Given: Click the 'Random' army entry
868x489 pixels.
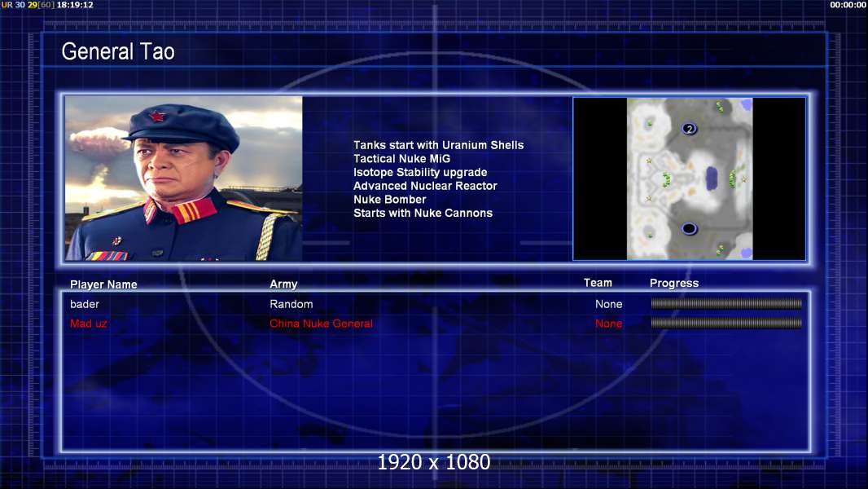Looking at the screenshot, I should coord(292,304).
